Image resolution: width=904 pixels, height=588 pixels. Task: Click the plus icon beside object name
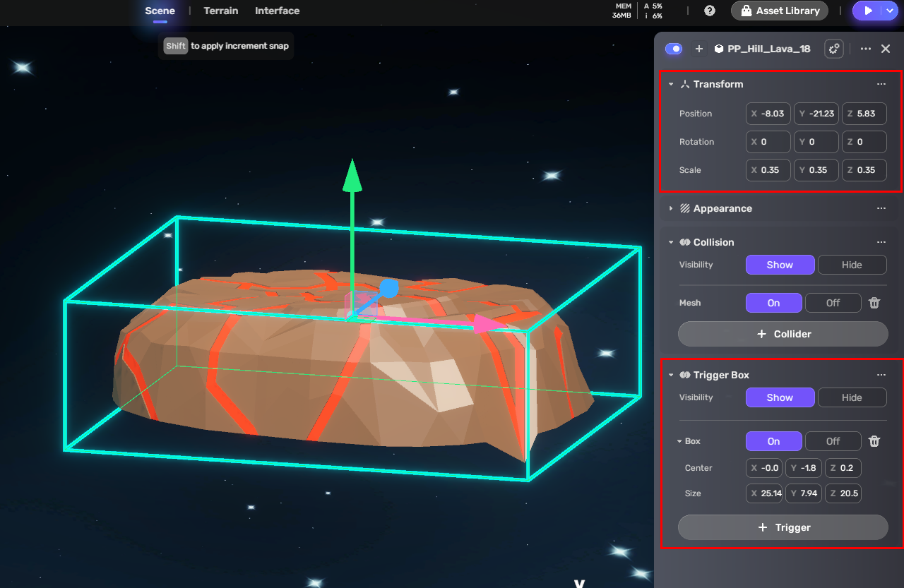pyautogui.click(x=699, y=49)
